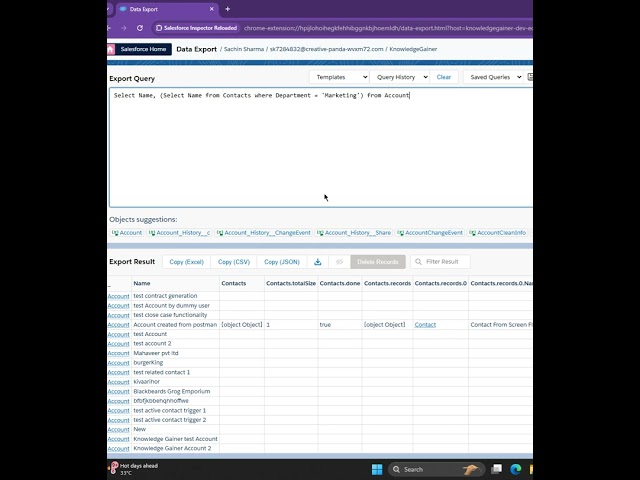Open the Windows Start menu
Viewport: 640px width, 480px height.
pyautogui.click(x=377, y=469)
